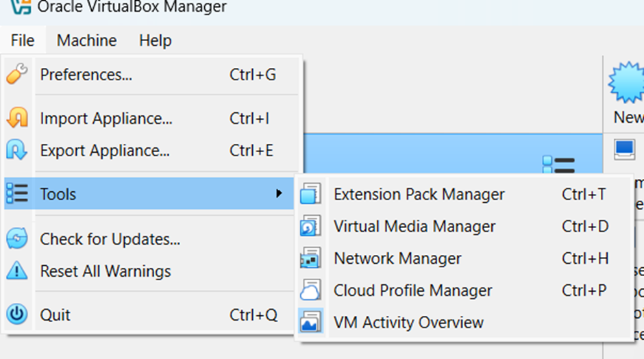Click the Ctrl+D shortcut label

click(x=585, y=226)
